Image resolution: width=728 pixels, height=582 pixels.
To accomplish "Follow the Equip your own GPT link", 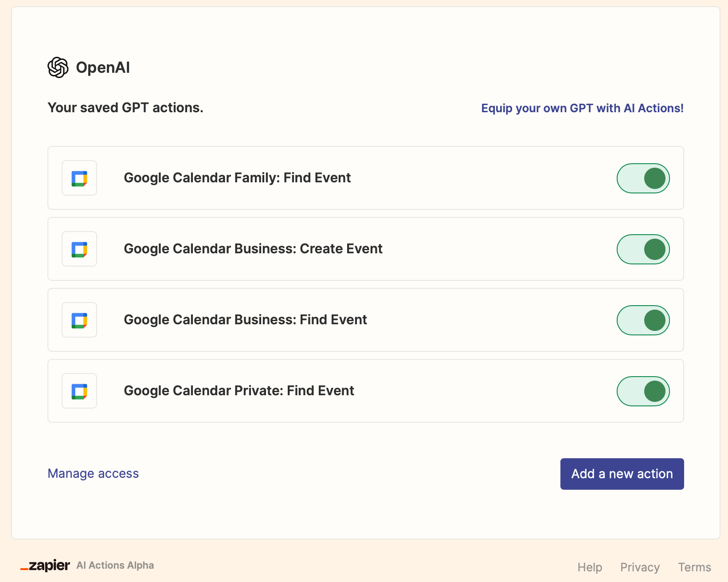I will 582,108.
